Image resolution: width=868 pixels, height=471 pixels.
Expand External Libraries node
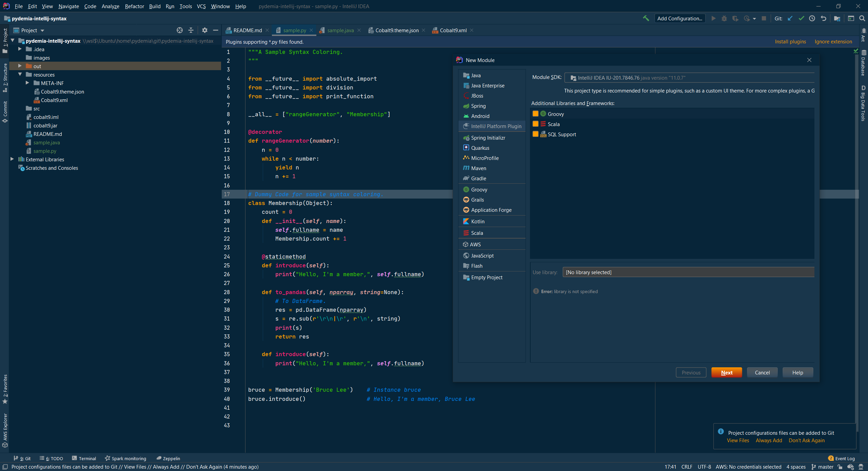pos(12,159)
